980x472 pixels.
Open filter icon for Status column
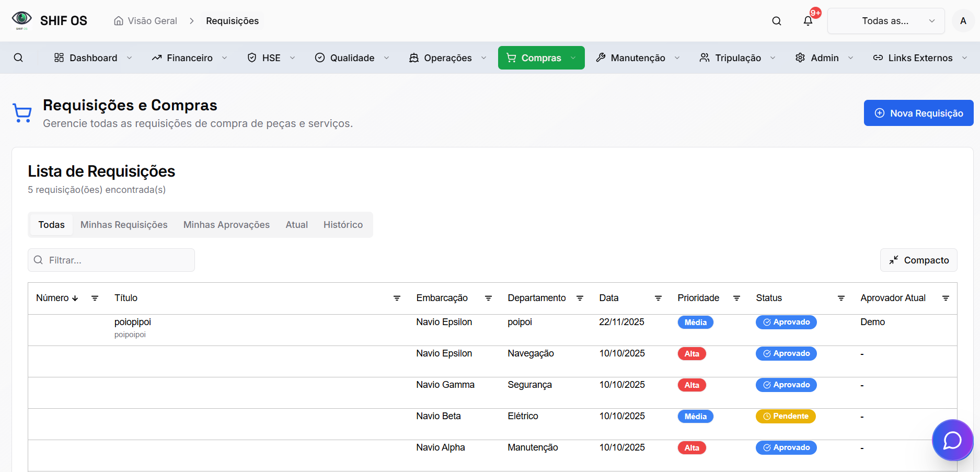[841, 298]
